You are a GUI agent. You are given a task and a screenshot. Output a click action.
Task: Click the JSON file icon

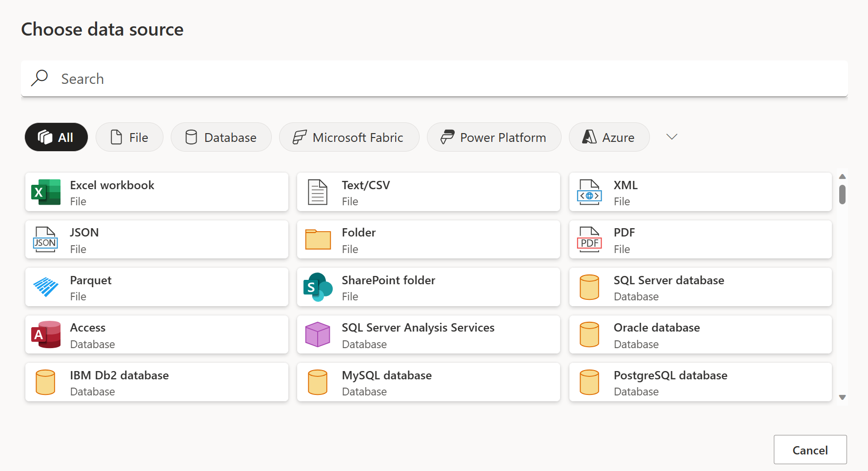(x=45, y=239)
